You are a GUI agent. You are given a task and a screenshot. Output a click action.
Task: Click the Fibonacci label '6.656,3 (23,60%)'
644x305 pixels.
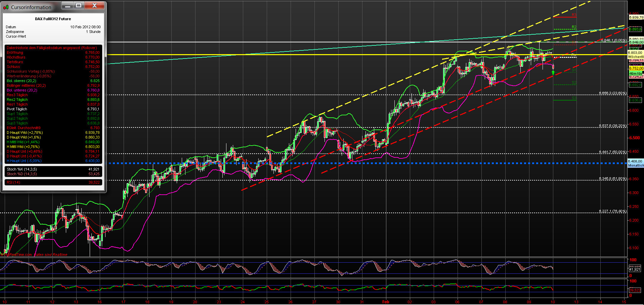pos(613,93)
